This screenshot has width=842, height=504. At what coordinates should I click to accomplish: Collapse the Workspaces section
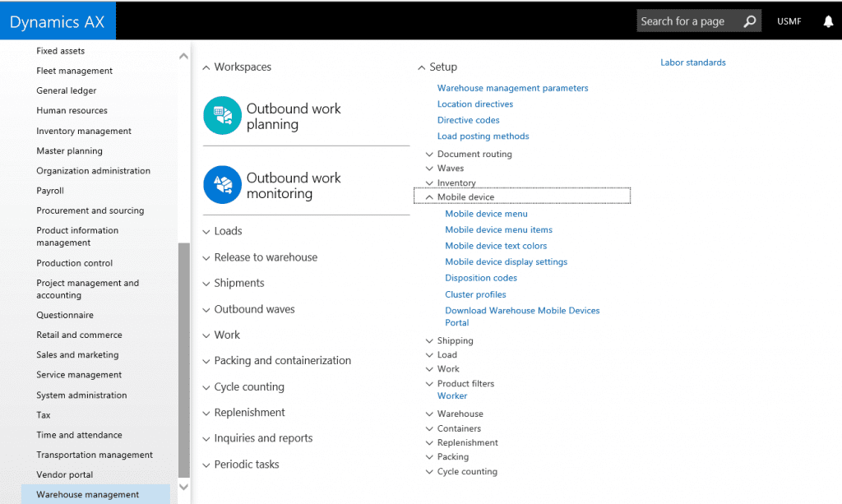coord(206,67)
